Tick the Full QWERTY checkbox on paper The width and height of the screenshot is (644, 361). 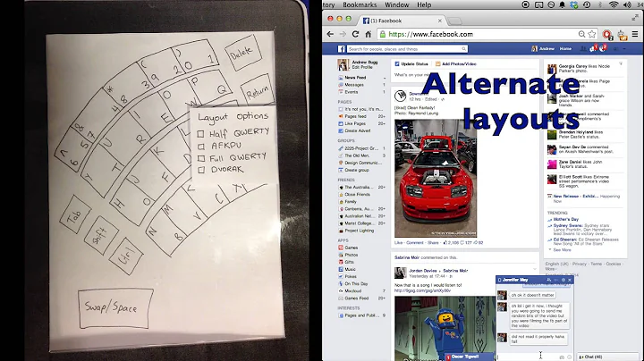pos(201,158)
